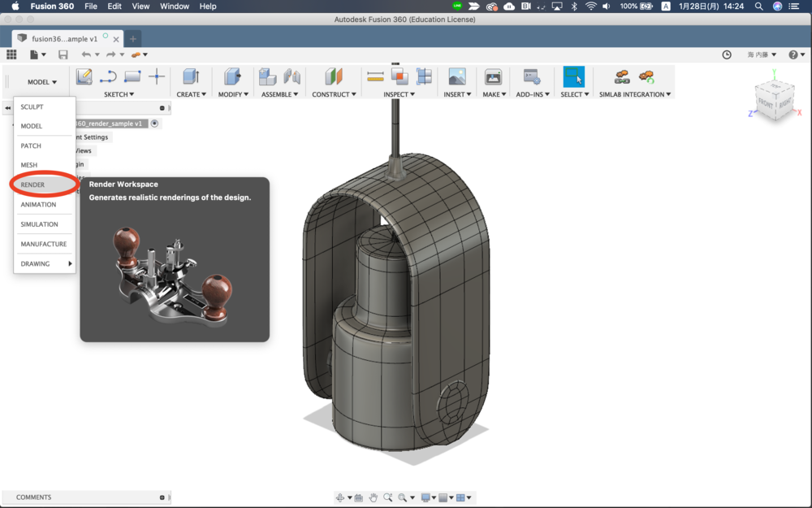The image size is (812, 508).
Task: Choose SIMULATION from the workspace list
Action: [x=39, y=224]
